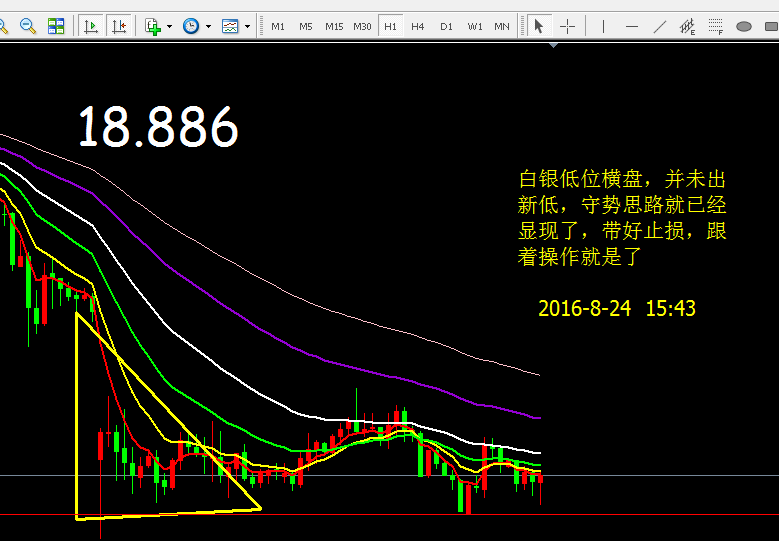Expand the Periods dropdown arrow

pyautogui.click(x=208, y=26)
